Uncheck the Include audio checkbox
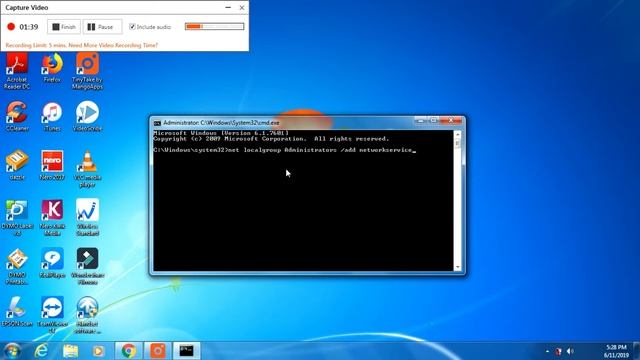Viewport: 640px width, 360px height. (x=132, y=27)
